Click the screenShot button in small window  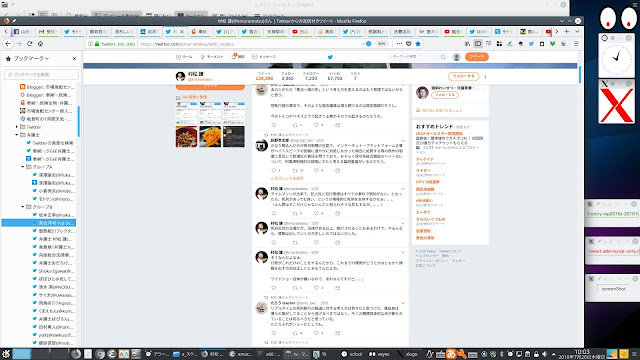[x=613, y=289]
